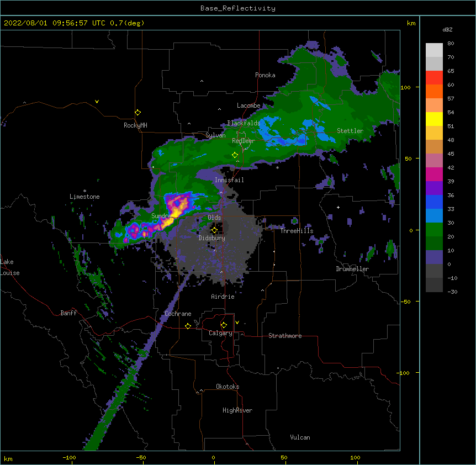Click the Strathmore city label
The image size is (476, 465).
coord(285,336)
